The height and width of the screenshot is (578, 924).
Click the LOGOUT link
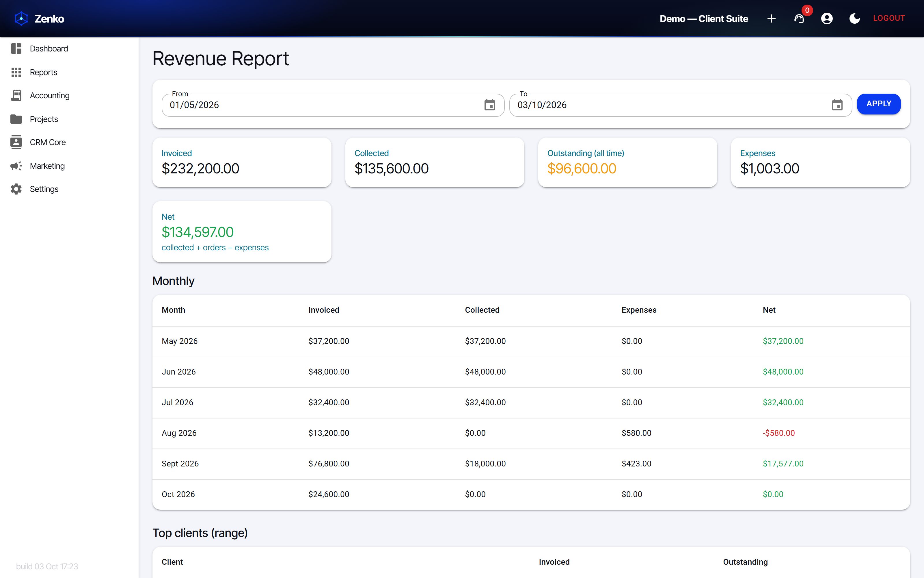click(x=889, y=18)
